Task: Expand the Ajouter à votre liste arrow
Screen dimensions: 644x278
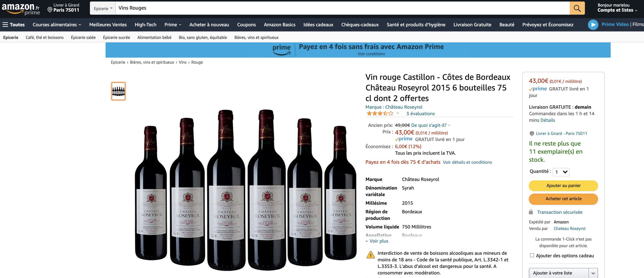Action: pyautogui.click(x=593, y=273)
